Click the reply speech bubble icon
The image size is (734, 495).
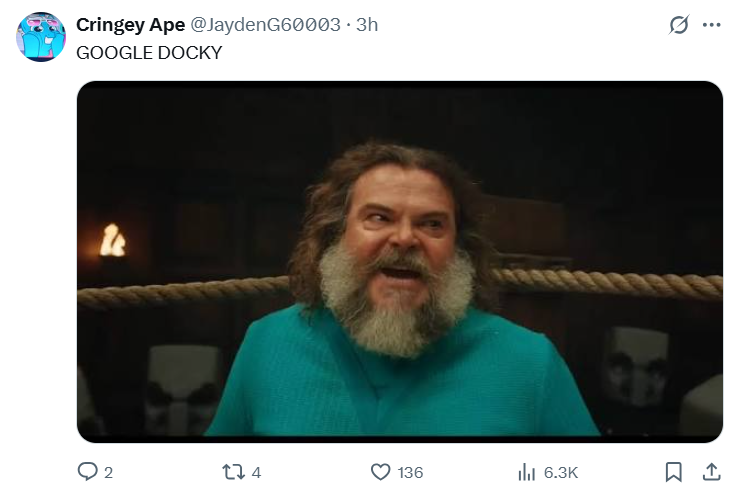tap(88, 471)
